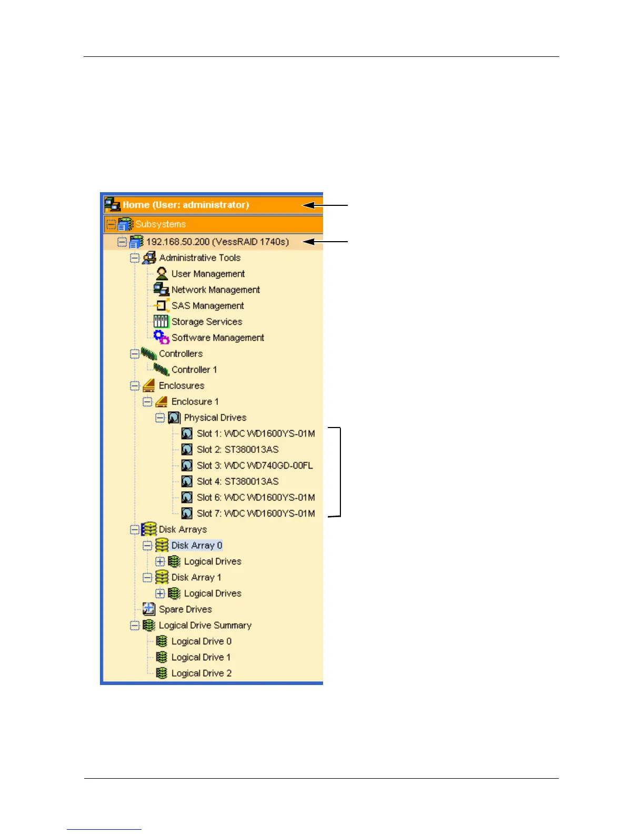Click the Slot 2 drive icon

tap(187, 450)
